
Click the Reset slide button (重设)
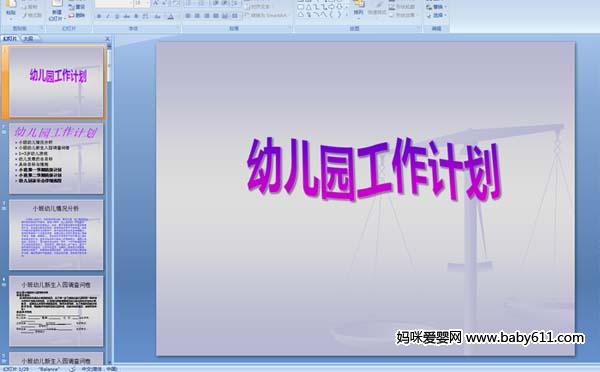click(77, 7)
